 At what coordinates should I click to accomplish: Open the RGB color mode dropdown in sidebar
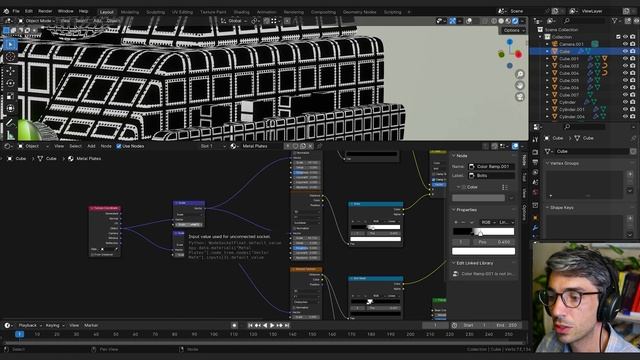click(x=488, y=222)
